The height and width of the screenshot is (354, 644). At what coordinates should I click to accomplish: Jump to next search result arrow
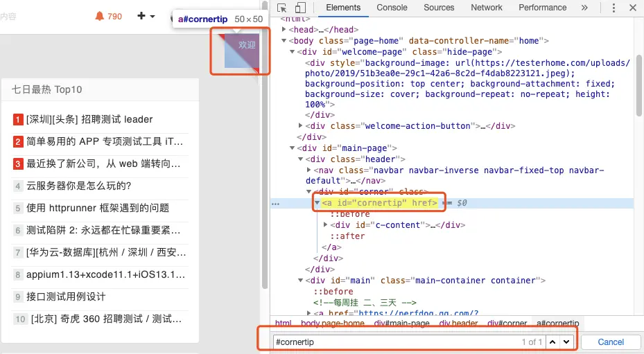click(566, 342)
